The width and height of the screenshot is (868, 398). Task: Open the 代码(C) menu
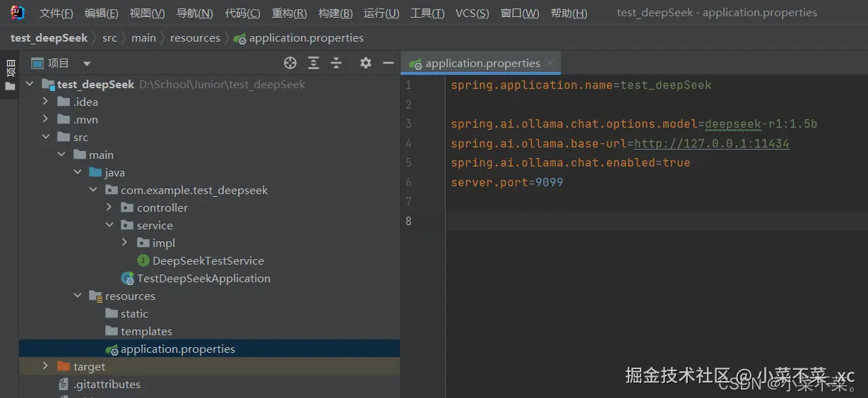[x=242, y=13]
